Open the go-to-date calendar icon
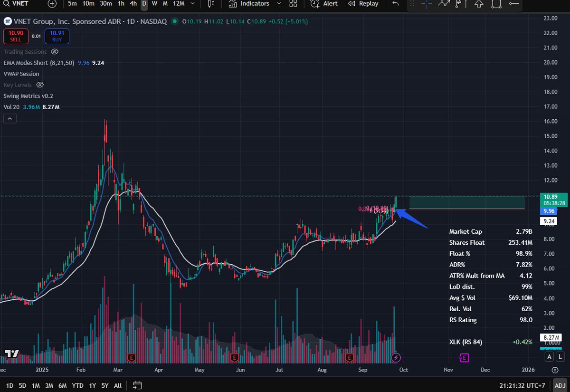Image resolution: width=570 pixels, height=392 pixels. tap(137, 385)
